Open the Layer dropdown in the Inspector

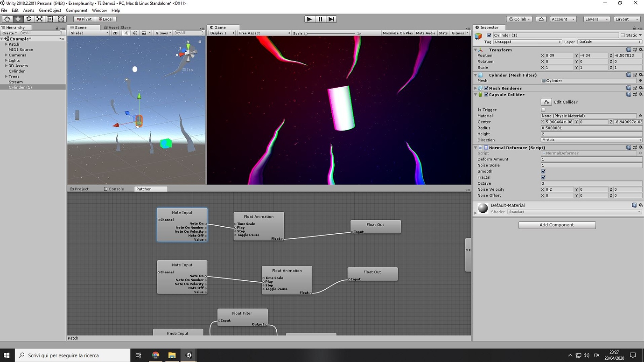click(x=609, y=42)
